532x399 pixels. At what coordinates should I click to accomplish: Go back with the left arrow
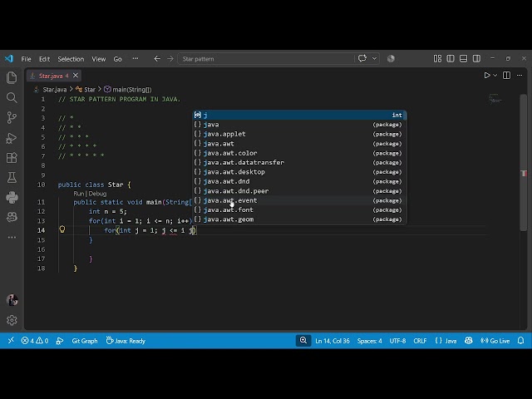click(157, 59)
